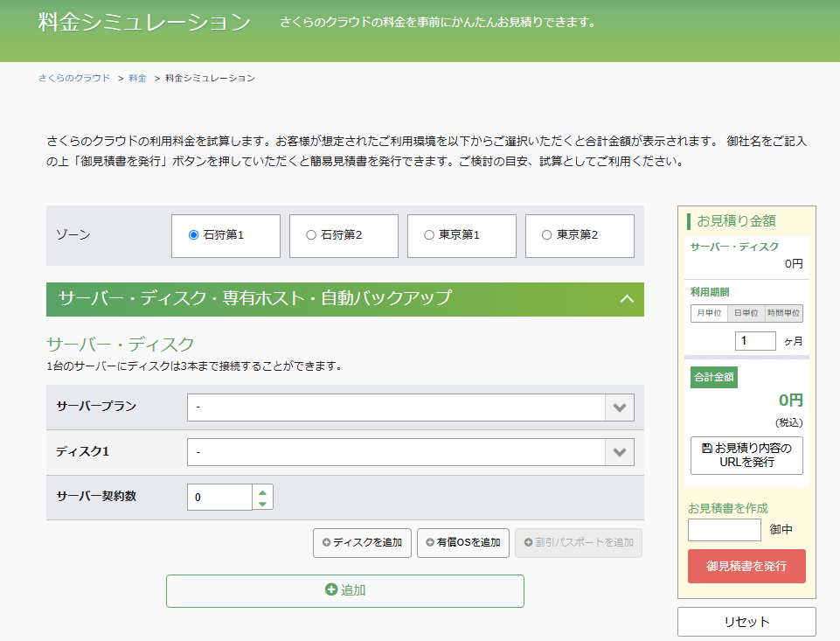
Task: Click the usage period number field
Action: pyautogui.click(x=755, y=341)
